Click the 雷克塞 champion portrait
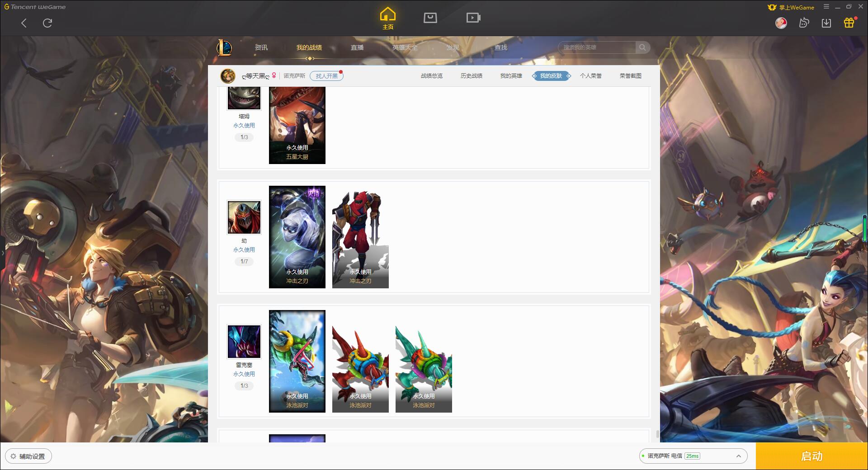This screenshot has width=868, height=470. click(244, 342)
